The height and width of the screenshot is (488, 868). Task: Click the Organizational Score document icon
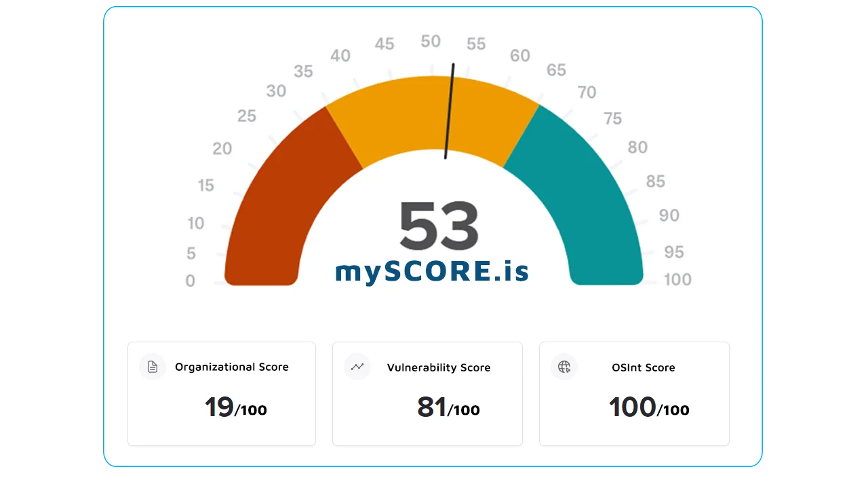(x=153, y=367)
